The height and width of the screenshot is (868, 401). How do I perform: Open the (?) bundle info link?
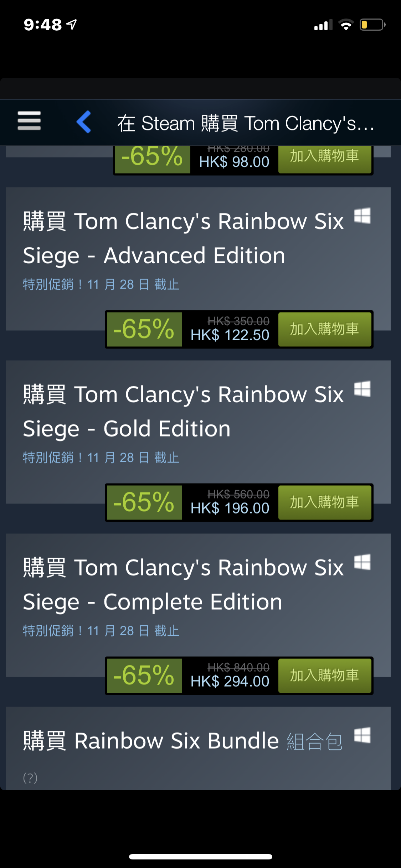point(30,777)
